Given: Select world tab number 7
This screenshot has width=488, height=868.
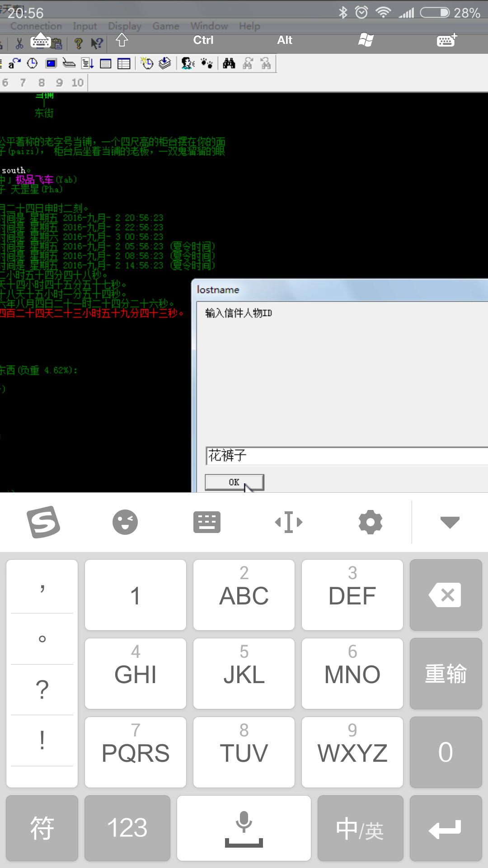Looking at the screenshot, I should [23, 83].
